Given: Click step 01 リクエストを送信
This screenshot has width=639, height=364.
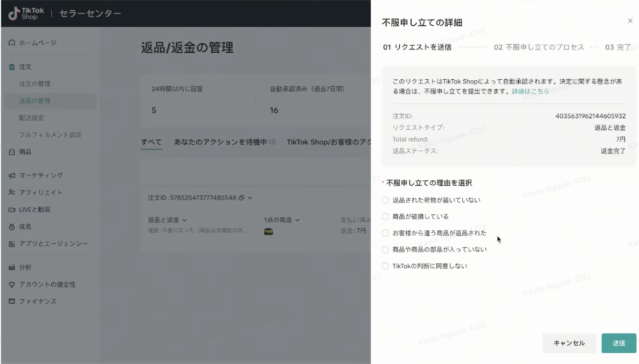Looking at the screenshot, I should tap(417, 47).
